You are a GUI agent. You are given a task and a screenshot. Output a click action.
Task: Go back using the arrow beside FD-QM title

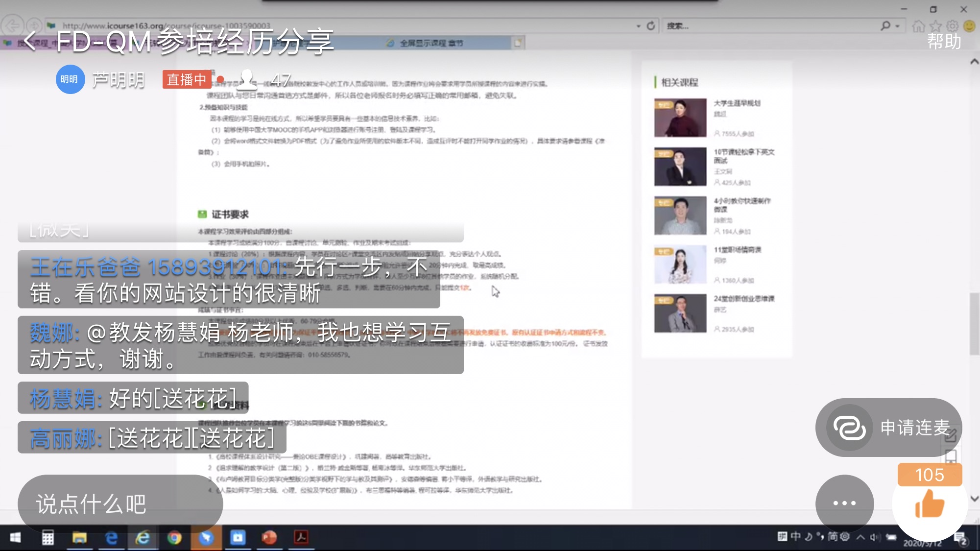pyautogui.click(x=30, y=41)
